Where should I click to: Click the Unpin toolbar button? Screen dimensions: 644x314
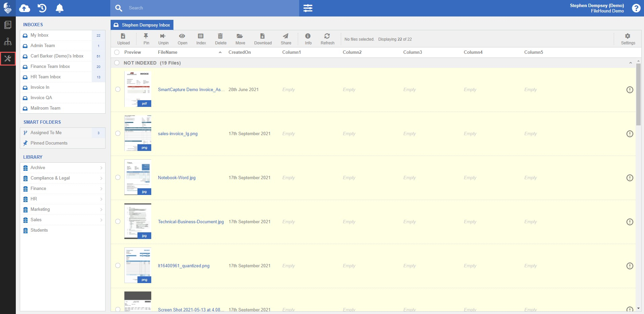click(x=163, y=39)
